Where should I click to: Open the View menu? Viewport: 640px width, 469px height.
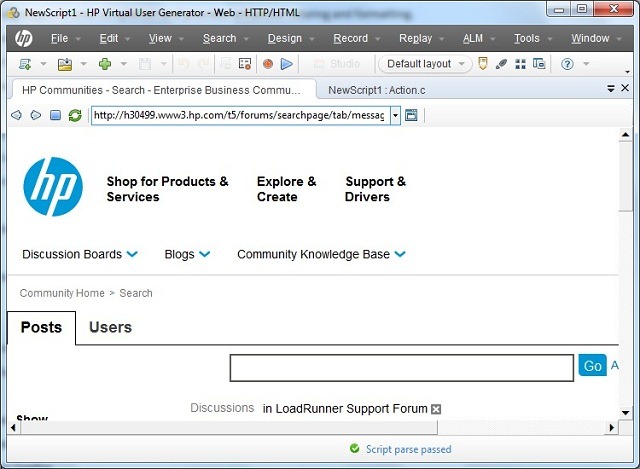(166, 38)
